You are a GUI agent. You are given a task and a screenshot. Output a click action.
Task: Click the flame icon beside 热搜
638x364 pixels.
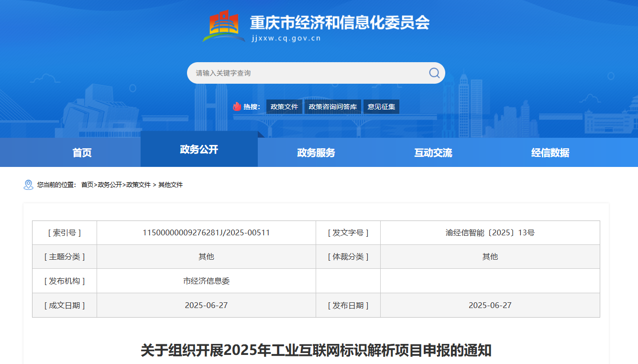point(237,107)
